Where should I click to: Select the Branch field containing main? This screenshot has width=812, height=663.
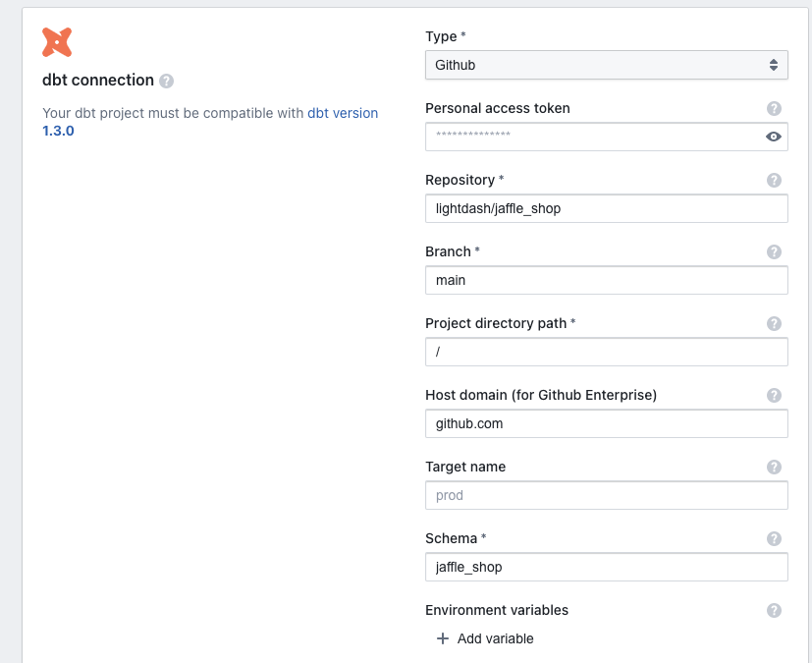606,280
